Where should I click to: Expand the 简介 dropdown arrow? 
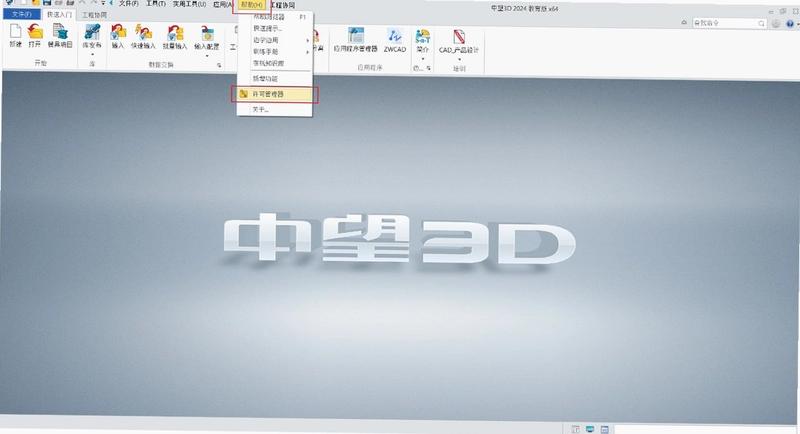coord(422,58)
